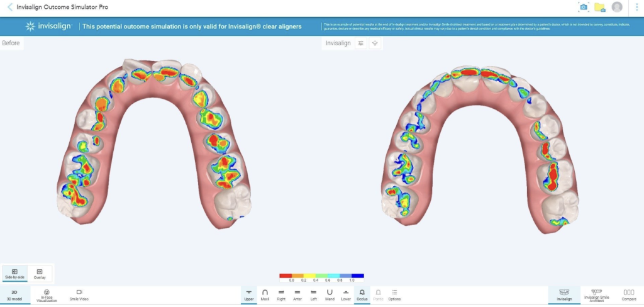Show the Mand arch view
This screenshot has height=307, width=644.
click(x=330, y=294)
